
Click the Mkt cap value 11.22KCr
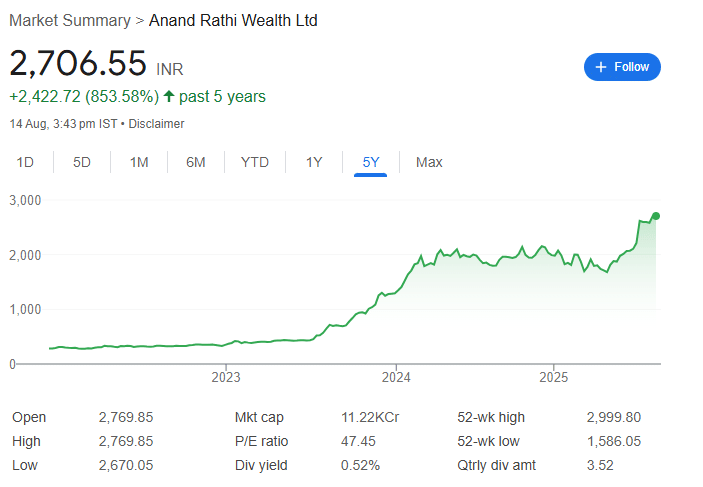[x=370, y=417]
